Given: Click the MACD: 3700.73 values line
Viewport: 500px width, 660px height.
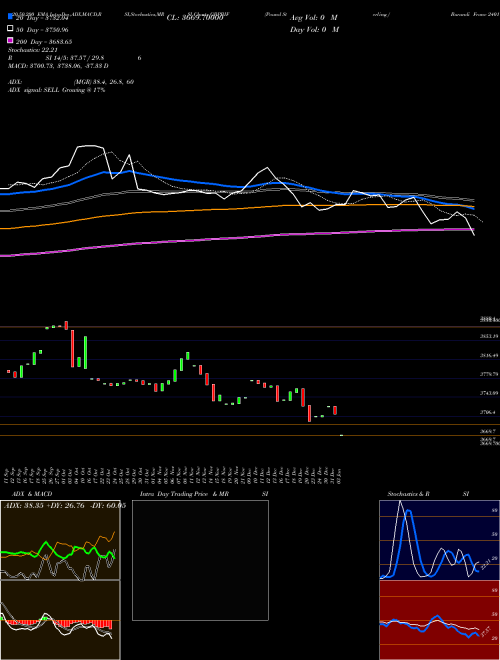Looking at the screenshot, I should (x=58, y=66).
